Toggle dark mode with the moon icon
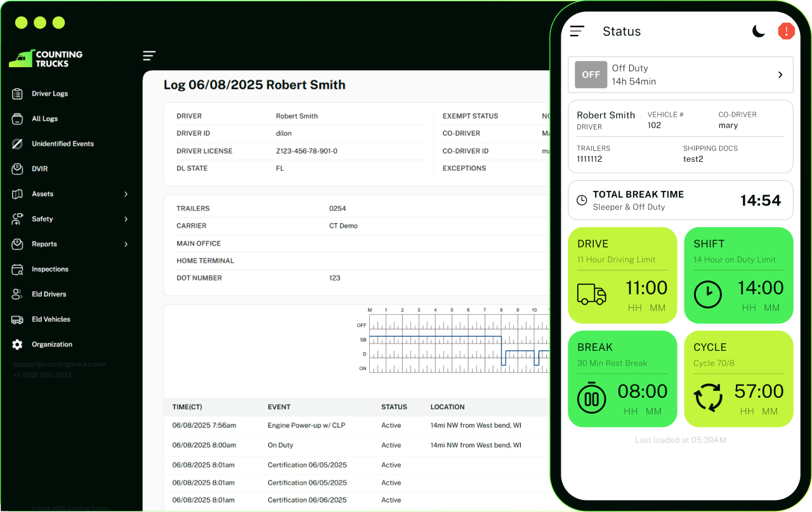The width and height of the screenshot is (812, 512). pyautogui.click(x=758, y=31)
